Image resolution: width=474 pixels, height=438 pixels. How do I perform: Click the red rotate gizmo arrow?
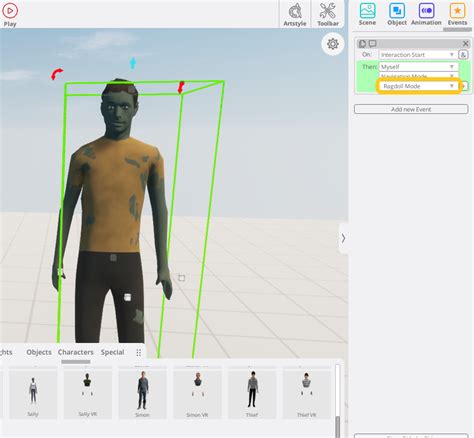click(x=57, y=74)
